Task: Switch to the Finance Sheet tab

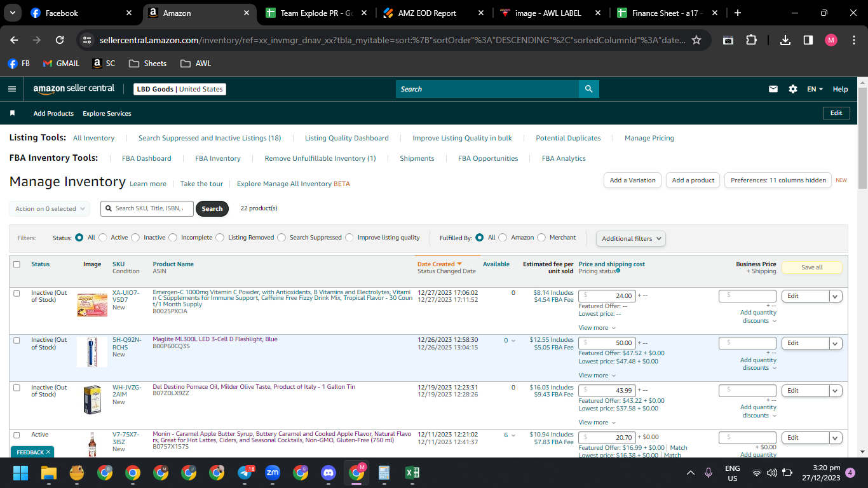Action: [x=667, y=13]
